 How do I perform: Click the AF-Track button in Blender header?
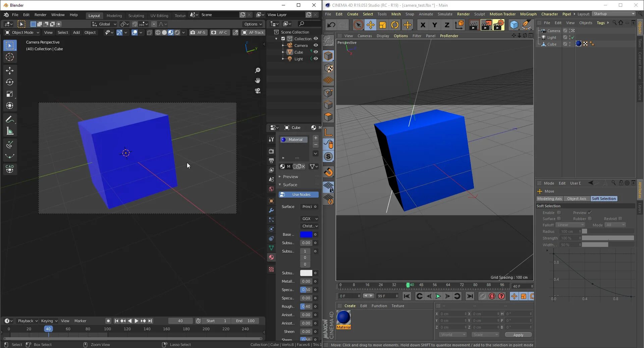coord(253,32)
